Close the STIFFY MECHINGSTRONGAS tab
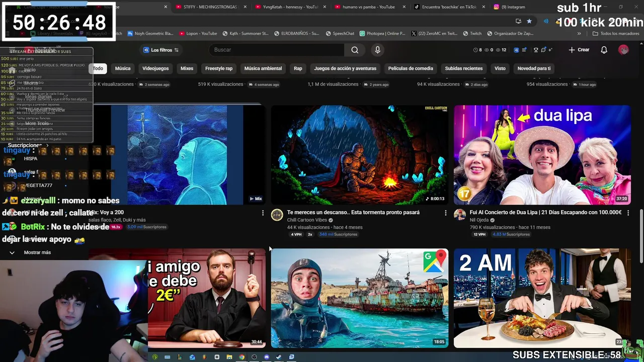644x362 pixels. (x=245, y=7)
